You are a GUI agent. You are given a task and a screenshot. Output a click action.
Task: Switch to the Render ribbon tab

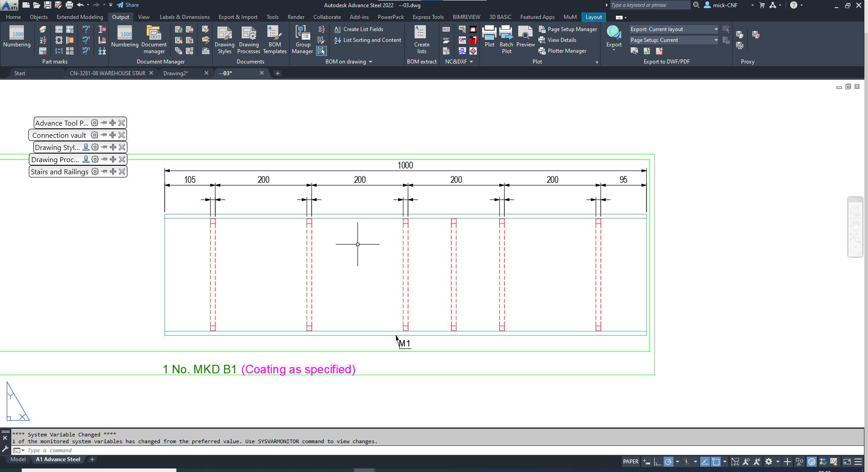[x=296, y=17]
